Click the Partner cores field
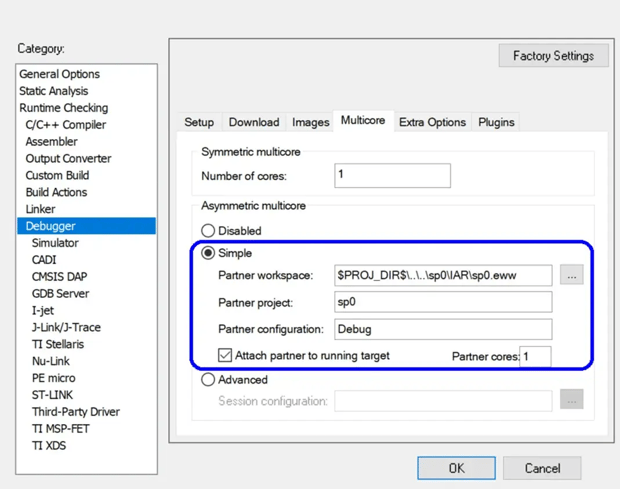 535,357
